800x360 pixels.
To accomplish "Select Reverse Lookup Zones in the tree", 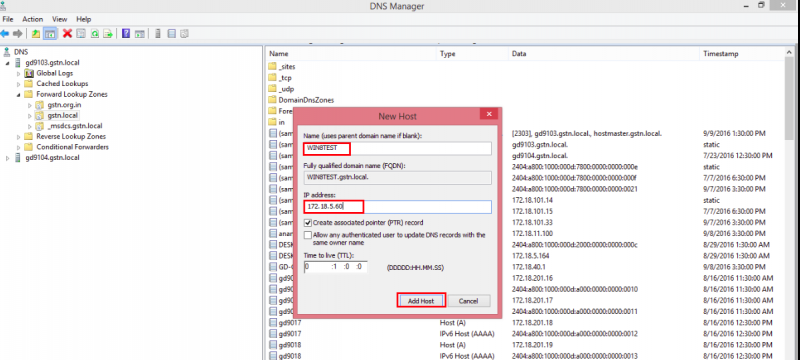I will [x=71, y=136].
